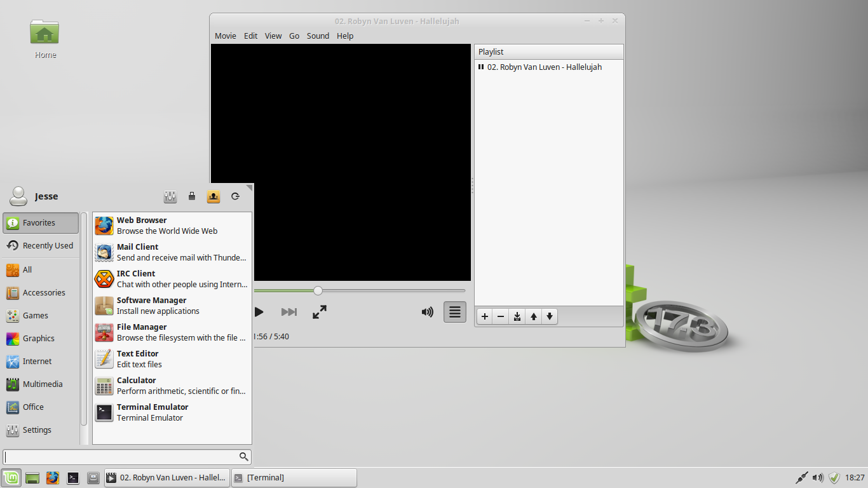Image resolution: width=868 pixels, height=488 pixels.
Task: Launch the Mail Client entry
Action: [172, 252]
